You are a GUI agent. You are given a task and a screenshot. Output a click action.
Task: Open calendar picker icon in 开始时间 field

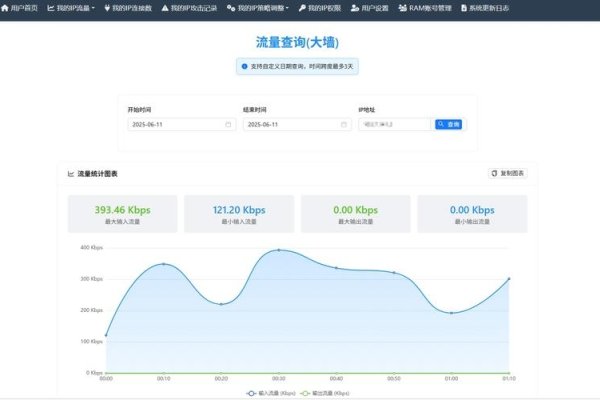click(x=228, y=124)
